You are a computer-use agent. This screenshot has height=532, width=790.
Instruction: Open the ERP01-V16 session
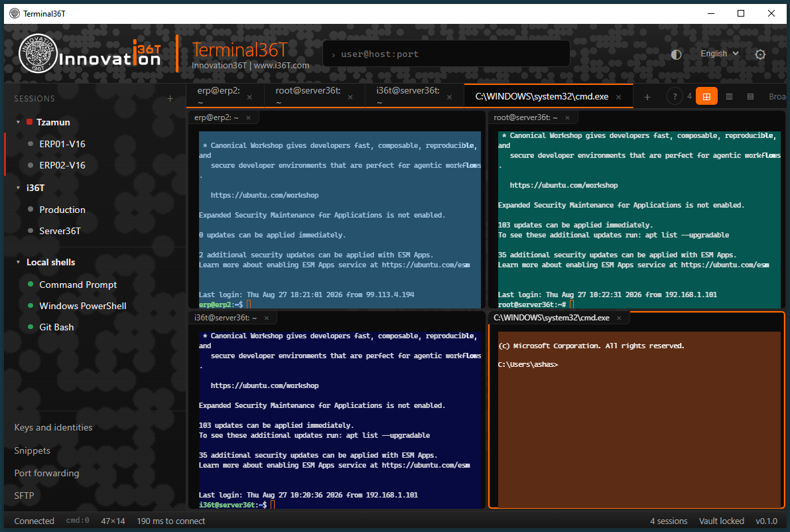(x=62, y=144)
